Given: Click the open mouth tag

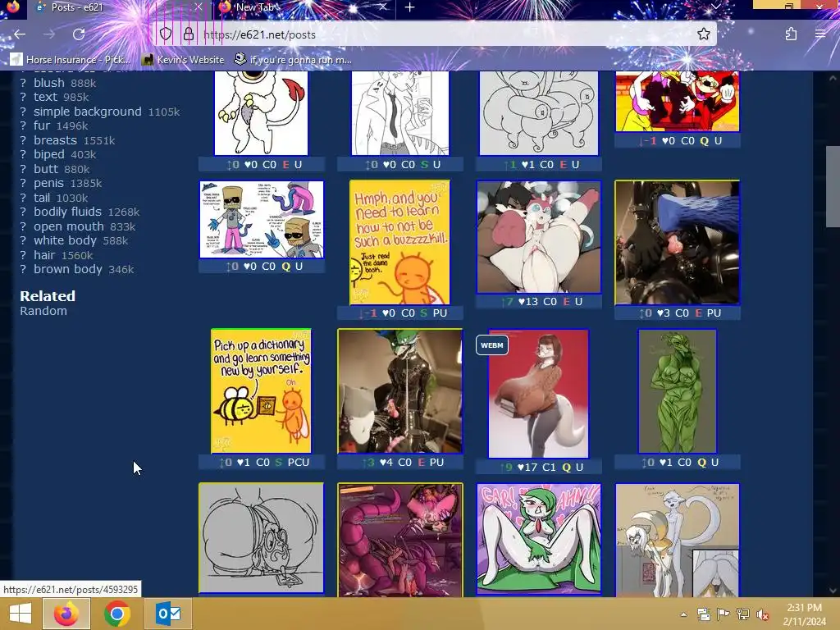Looking at the screenshot, I should point(69,226).
